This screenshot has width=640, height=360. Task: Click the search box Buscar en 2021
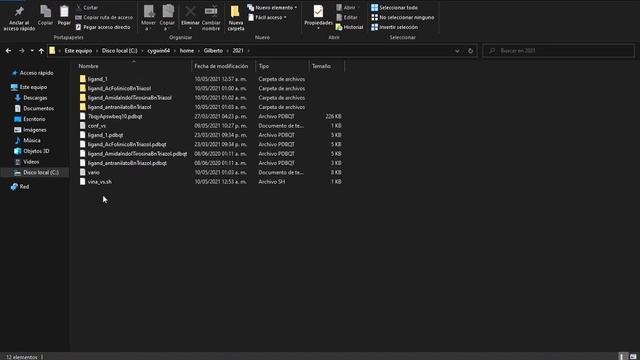[x=558, y=51]
